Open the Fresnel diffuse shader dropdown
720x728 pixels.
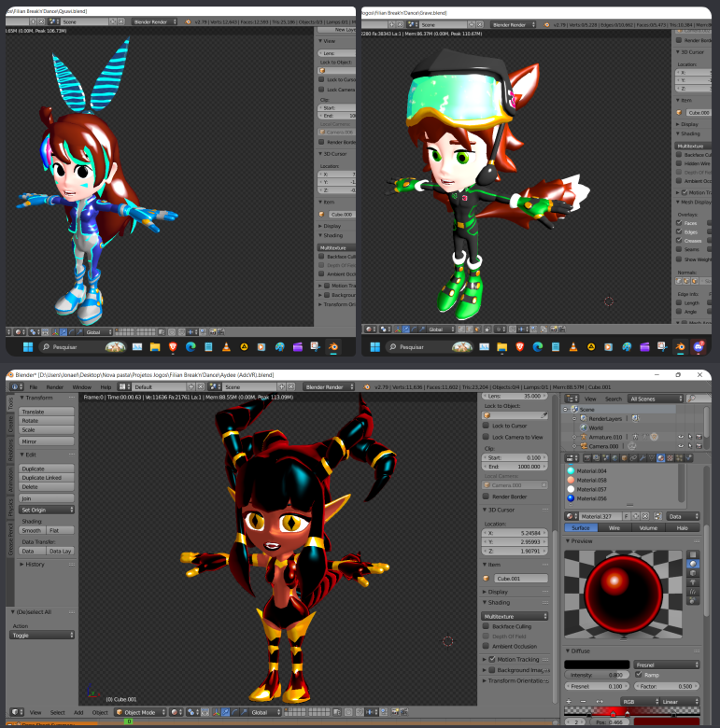point(667,665)
